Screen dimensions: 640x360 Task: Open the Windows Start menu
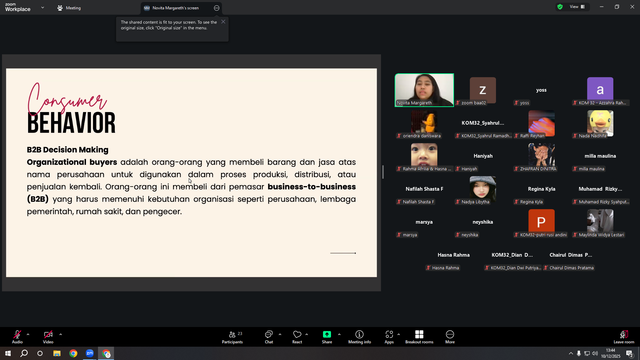[x=8, y=353]
